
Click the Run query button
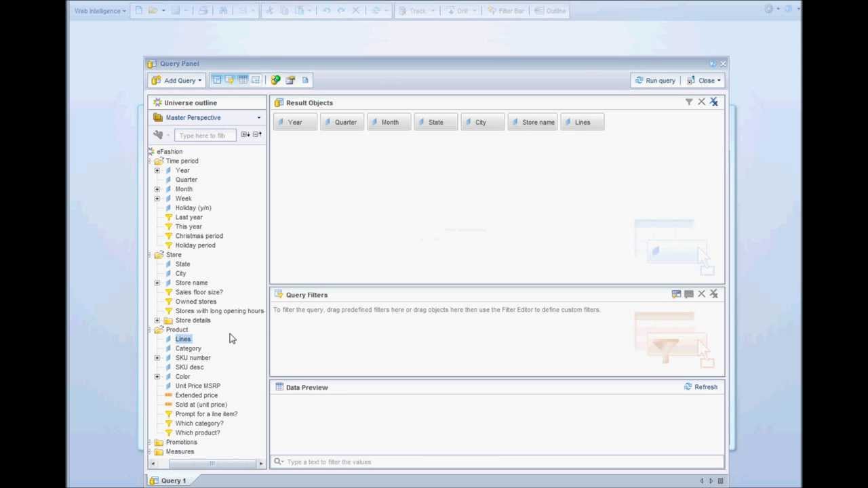click(x=654, y=81)
